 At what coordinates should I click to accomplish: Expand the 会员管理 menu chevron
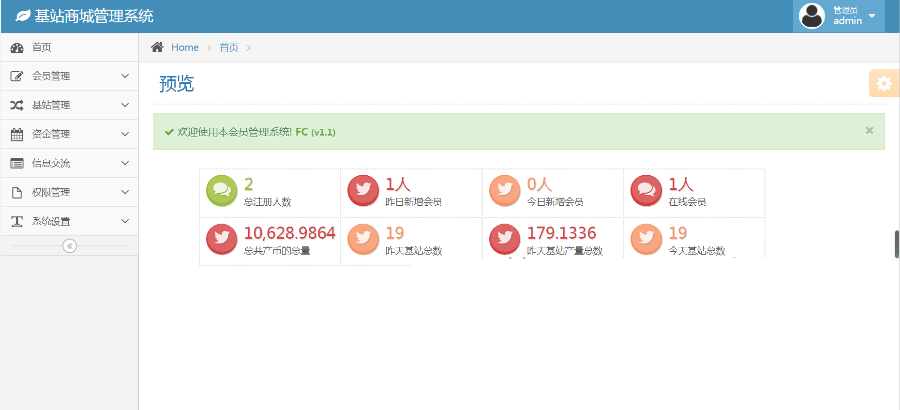125,76
